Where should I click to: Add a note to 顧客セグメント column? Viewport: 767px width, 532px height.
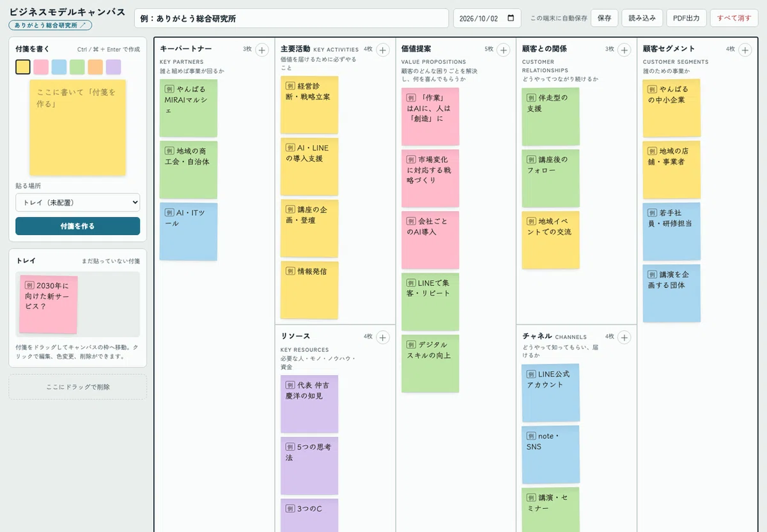(x=745, y=50)
